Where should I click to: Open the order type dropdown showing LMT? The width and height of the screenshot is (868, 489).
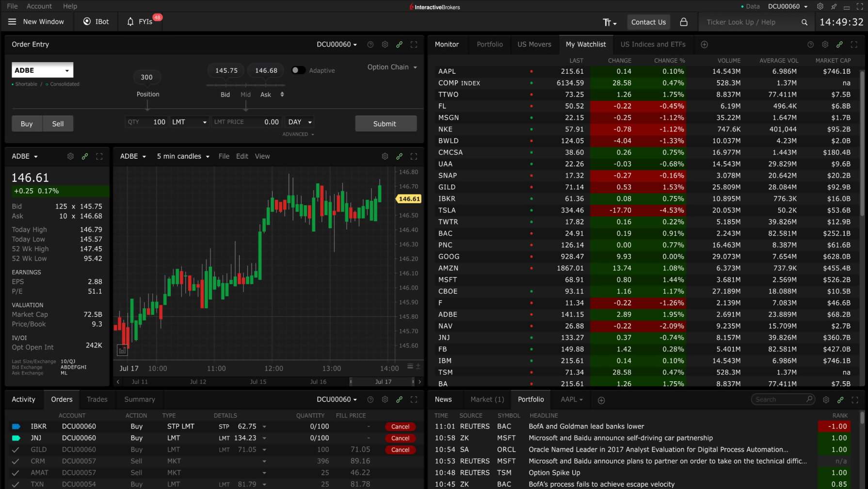(x=189, y=122)
